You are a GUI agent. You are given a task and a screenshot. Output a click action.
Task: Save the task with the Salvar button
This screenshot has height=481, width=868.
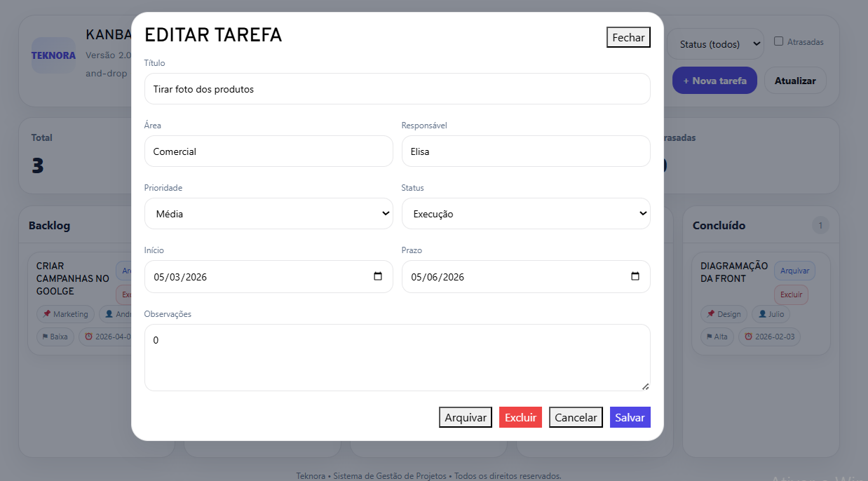coord(630,417)
